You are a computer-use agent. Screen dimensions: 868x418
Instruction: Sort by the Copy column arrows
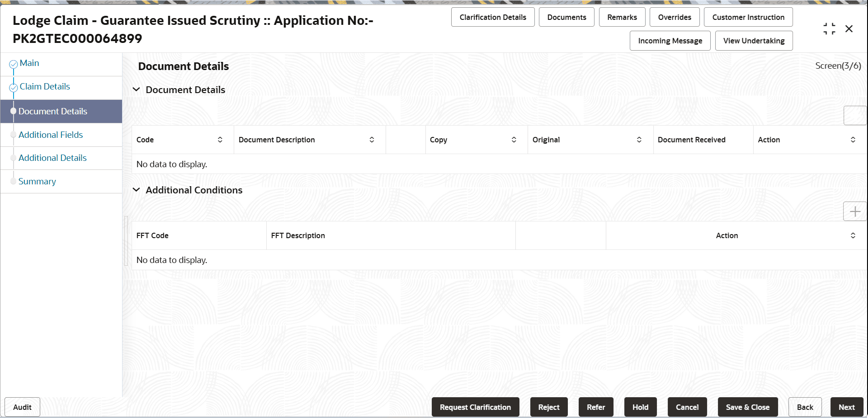514,140
